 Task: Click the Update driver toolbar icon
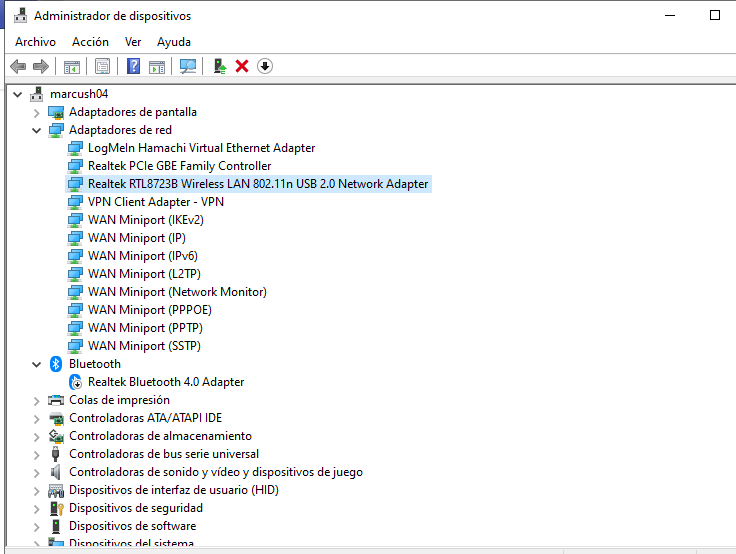tap(219, 66)
